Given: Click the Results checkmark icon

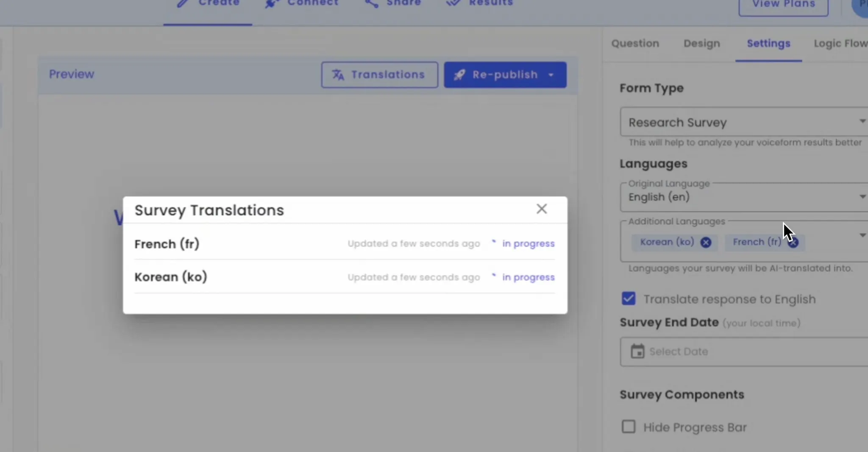Looking at the screenshot, I should (453, 3).
